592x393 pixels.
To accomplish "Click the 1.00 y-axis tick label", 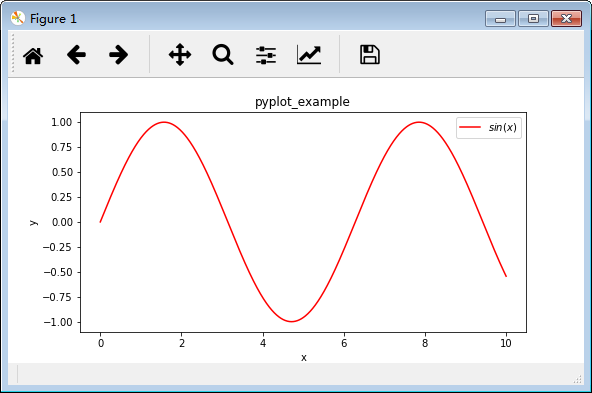I will tap(62, 122).
